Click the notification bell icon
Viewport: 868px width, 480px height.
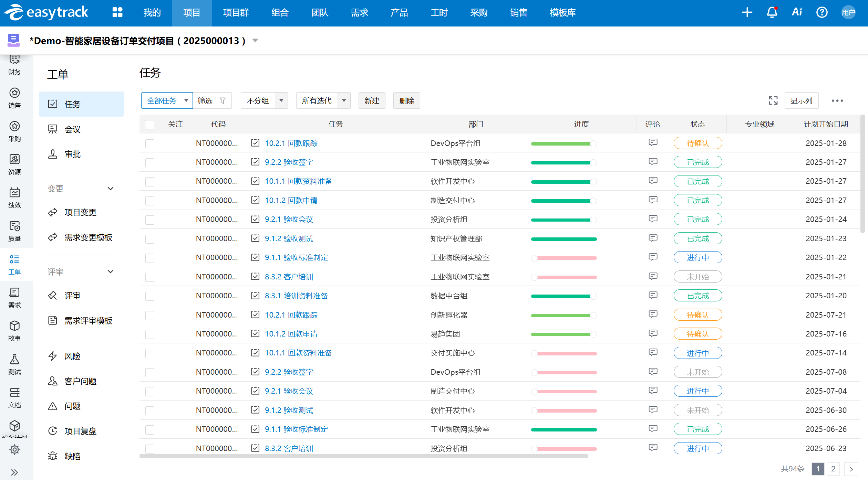pyautogui.click(x=772, y=13)
